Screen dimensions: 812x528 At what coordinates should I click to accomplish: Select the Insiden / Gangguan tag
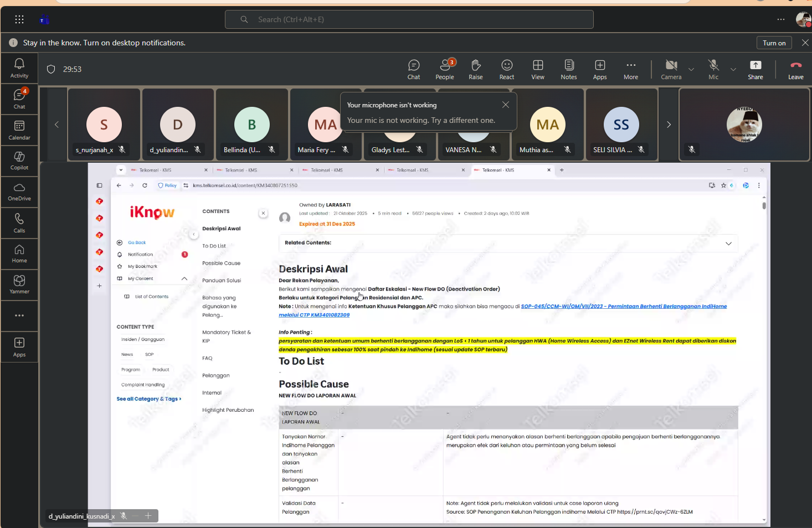coord(143,339)
